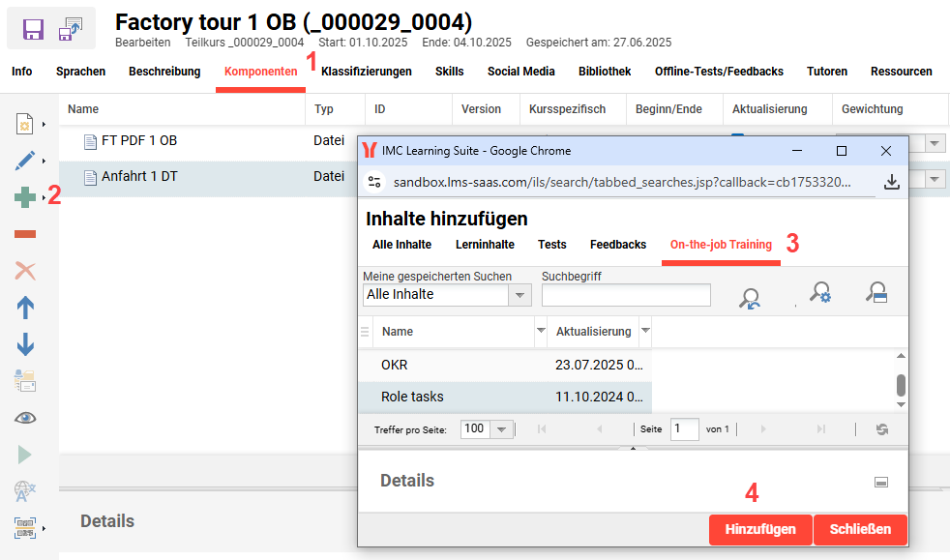Switch to the Tests tab in the dialog
950x560 pixels.
(x=551, y=245)
